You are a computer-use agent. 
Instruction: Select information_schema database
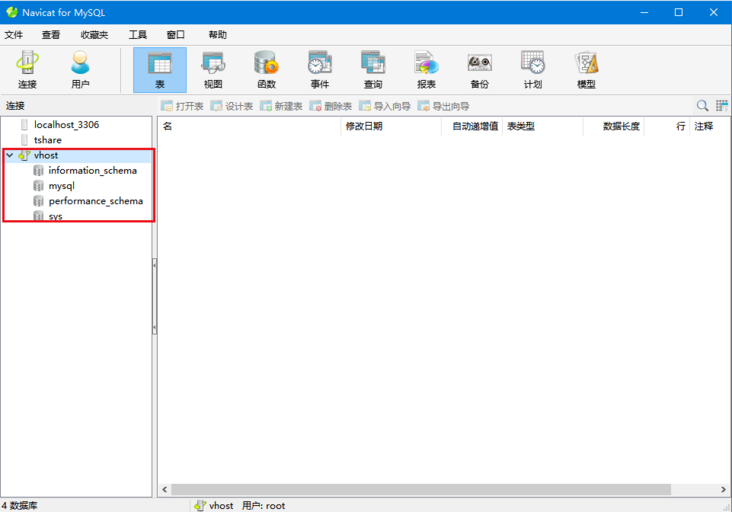click(92, 171)
